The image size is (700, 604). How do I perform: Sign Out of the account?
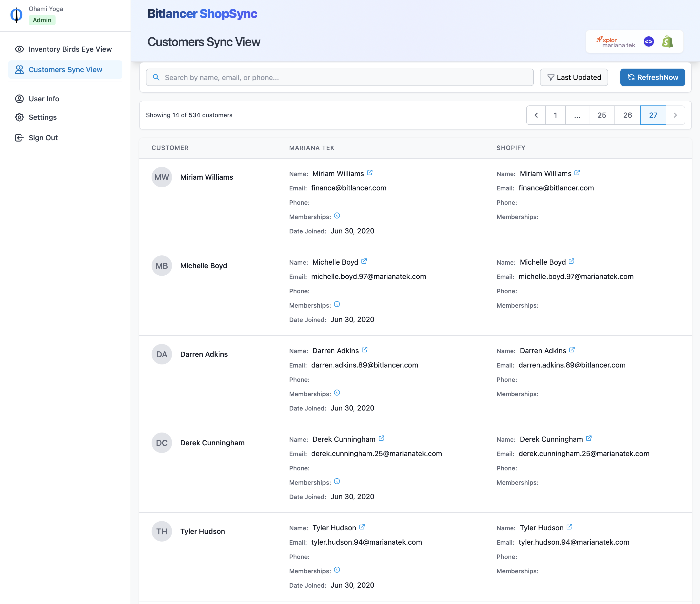point(65,138)
